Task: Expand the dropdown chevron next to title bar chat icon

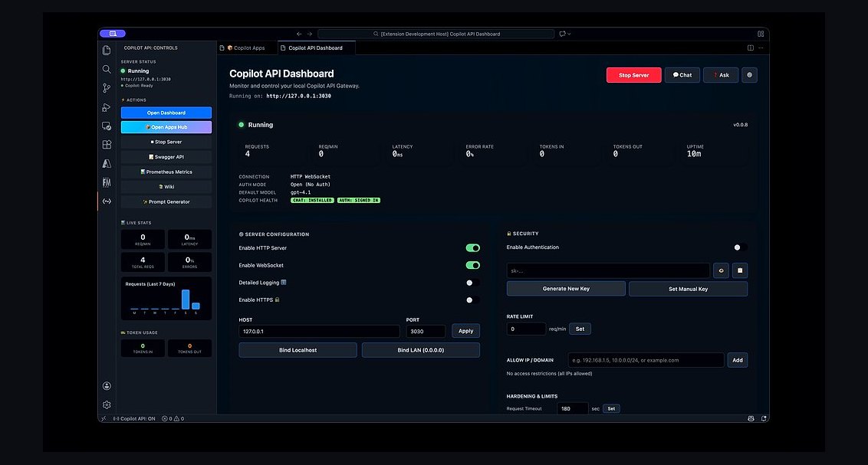Action: 569,34
